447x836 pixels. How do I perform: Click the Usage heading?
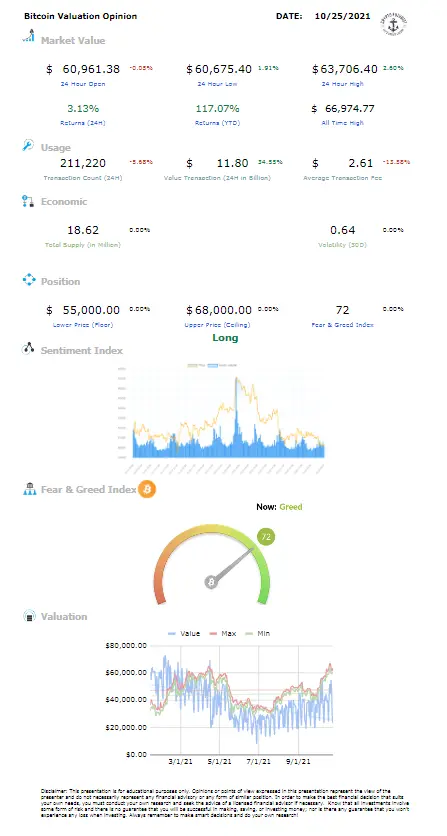pos(55,148)
